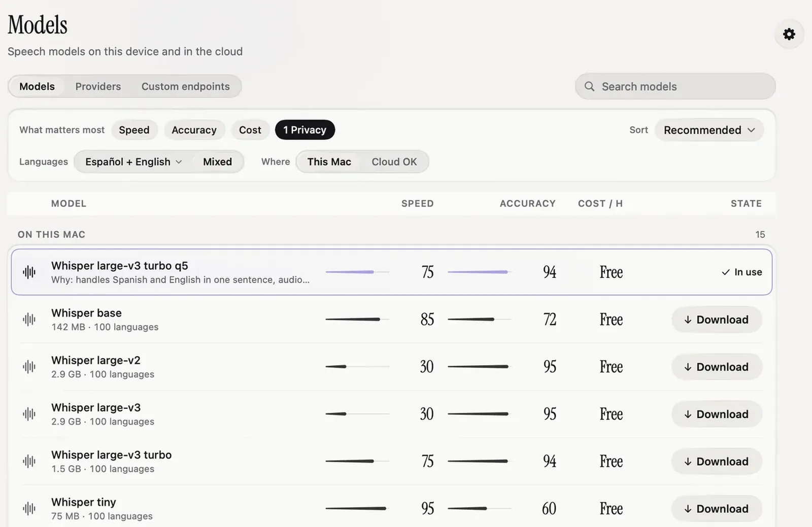Viewport: 812px width, 527px height.
Task: Download the Whisper large-v2 model
Action: pos(717,367)
